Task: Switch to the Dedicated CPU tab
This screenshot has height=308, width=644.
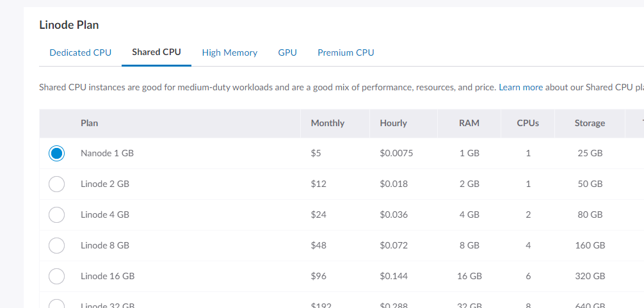Action: [80, 53]
